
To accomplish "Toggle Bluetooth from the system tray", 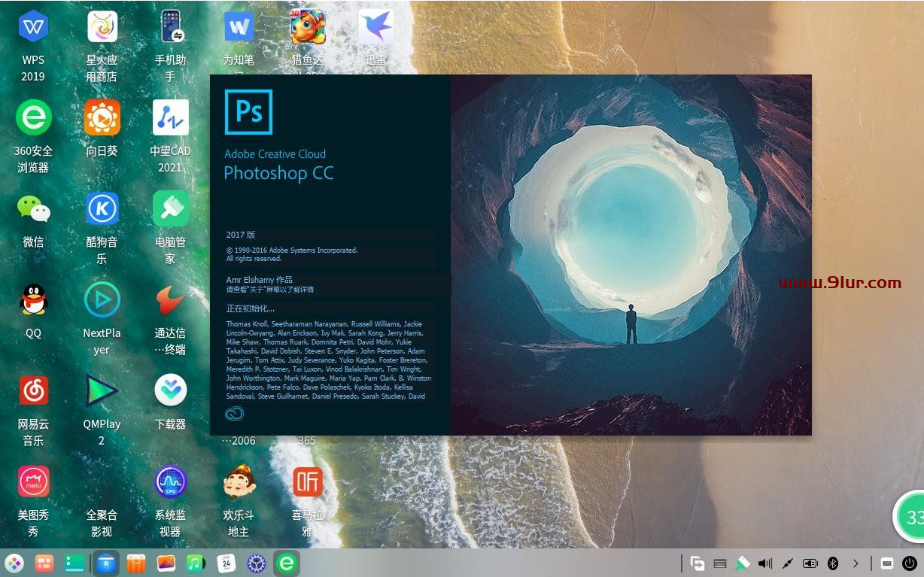I will click(x=833, y=563).
